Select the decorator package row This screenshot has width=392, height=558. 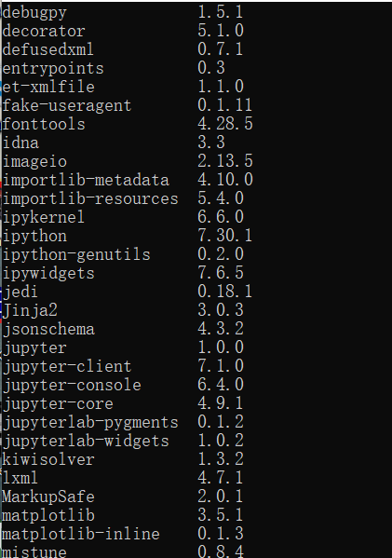123,31
